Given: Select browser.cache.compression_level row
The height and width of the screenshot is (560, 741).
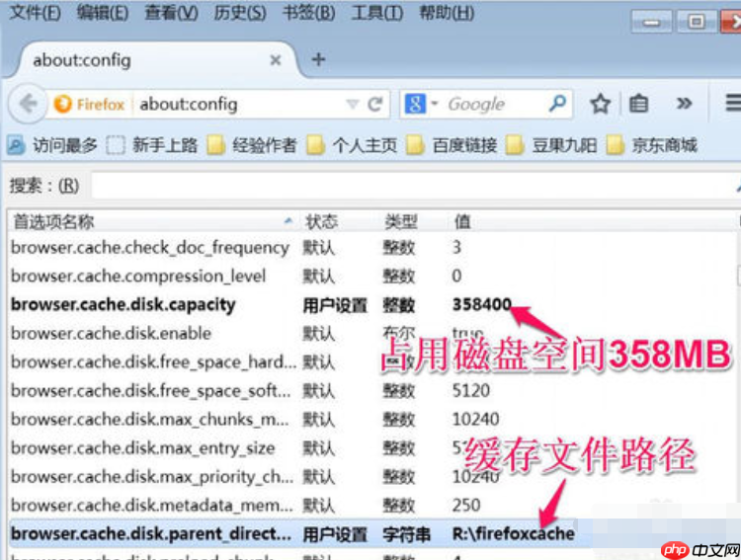Looking at the screenshot, I should pyautogui.click(x=372, y=276).
